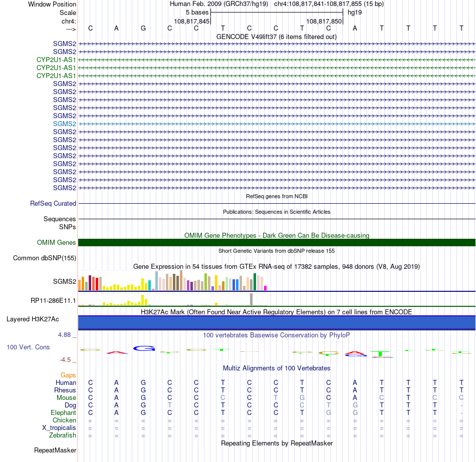
Task: Click the chr4: ruler label
Action: pos(69,21)
